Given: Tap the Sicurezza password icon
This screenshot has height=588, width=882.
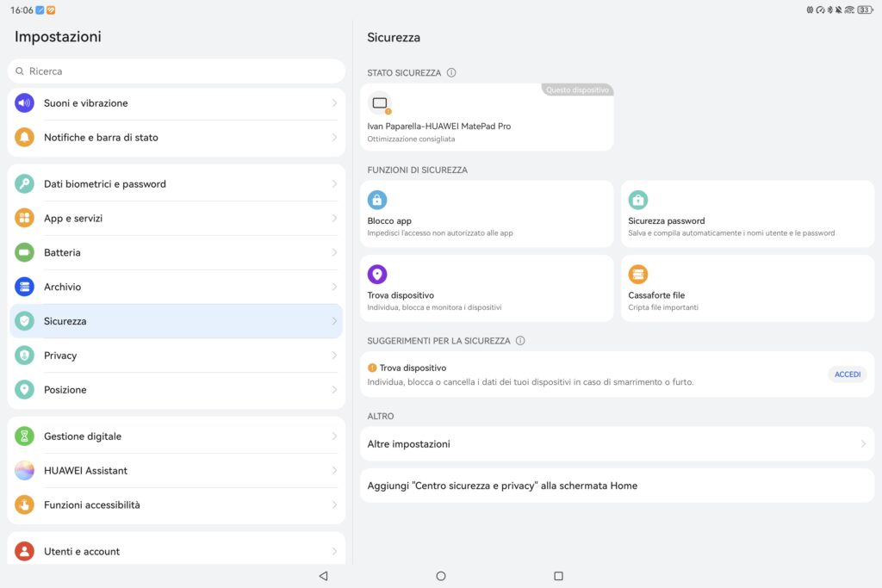Looking at the screenshot, I should (x=637, y=201).
